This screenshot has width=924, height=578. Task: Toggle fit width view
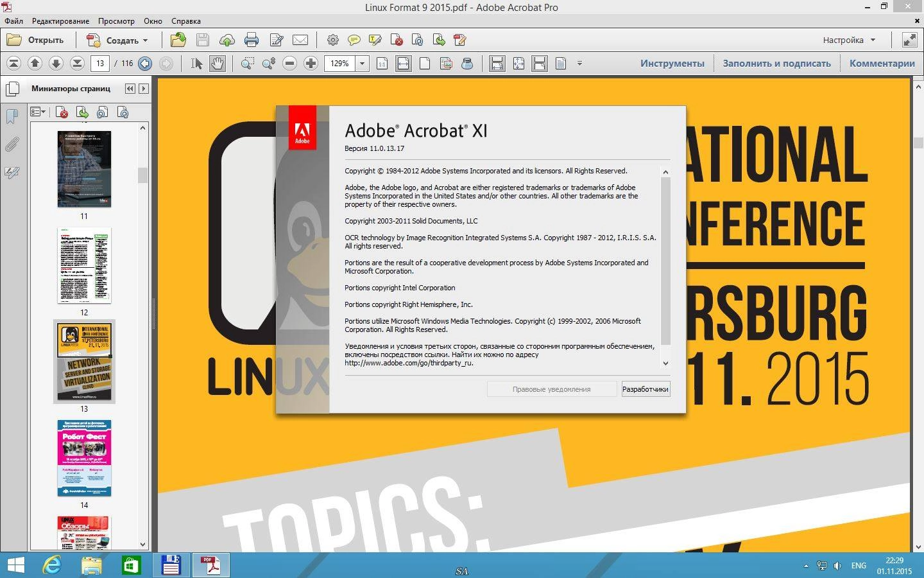403,63
